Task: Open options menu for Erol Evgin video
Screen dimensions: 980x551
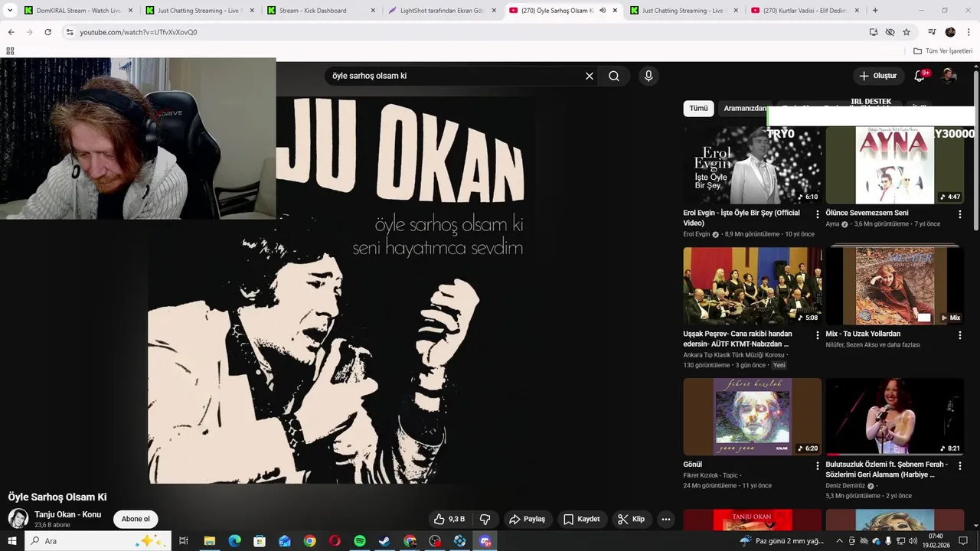Action: pyautogui.click(x=817, y=214)
